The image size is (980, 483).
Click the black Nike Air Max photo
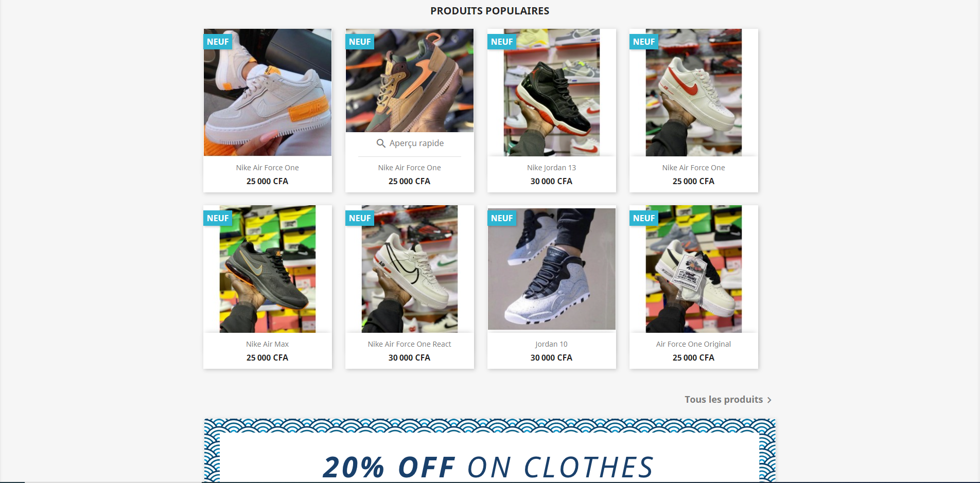click(267, 269)
